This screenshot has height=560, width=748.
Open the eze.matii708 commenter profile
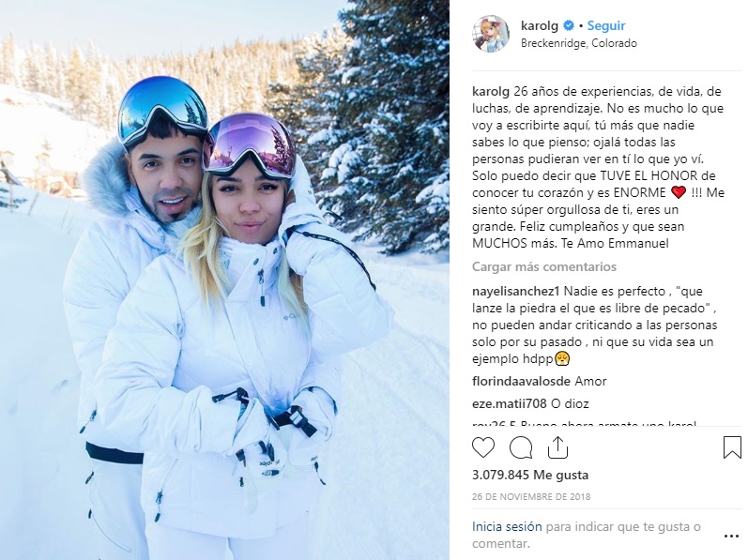[509, 403]
